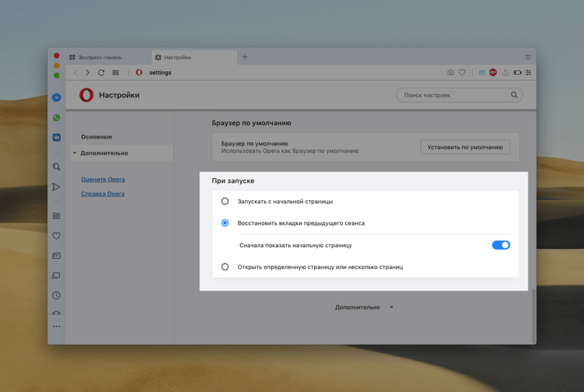Click the 'Браузер по умолчанию' section heading
The width and height of the screenshot is (584, 392).
click(x=252, y=122)
